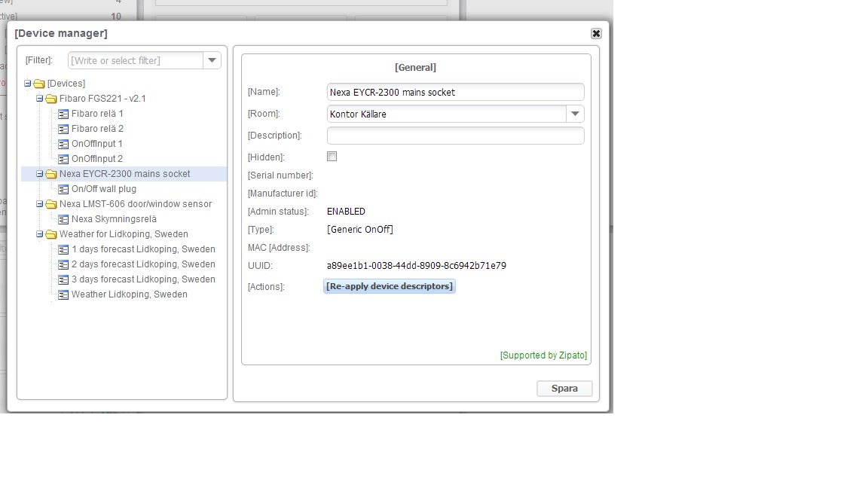Click the Nexa EYCR-2300 folder icon
The width and height of the screenshot is (868, 488).
pos(51,174)
